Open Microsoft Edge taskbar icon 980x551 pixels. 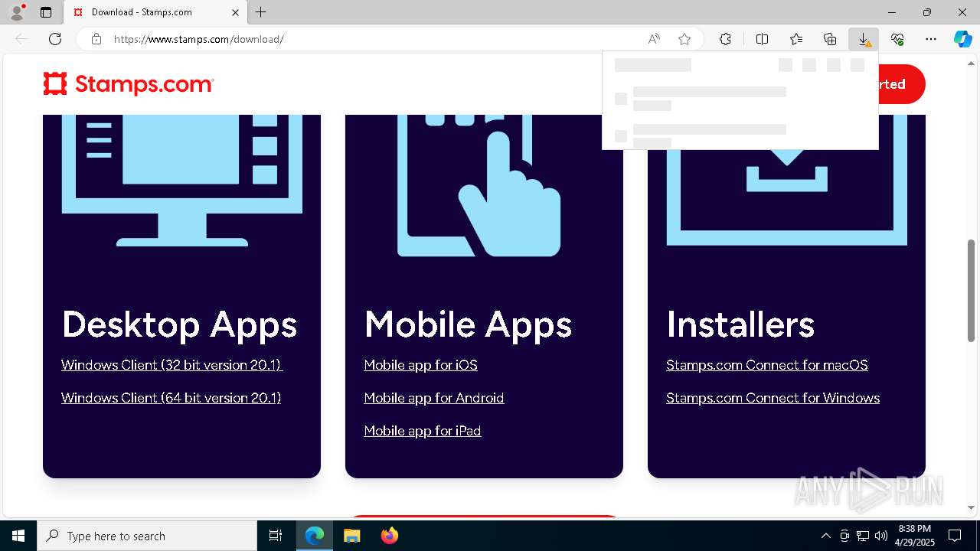coord(315,536)
